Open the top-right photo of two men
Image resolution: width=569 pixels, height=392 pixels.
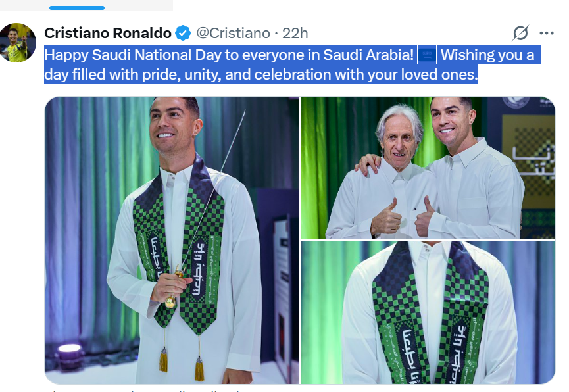(x=428, y=168)
